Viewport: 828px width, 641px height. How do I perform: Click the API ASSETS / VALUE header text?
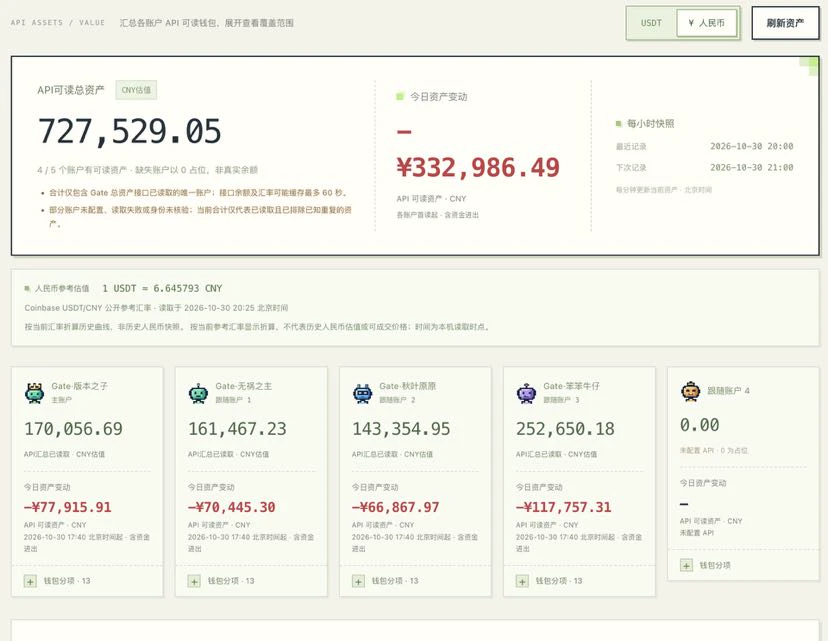[58, 23]
